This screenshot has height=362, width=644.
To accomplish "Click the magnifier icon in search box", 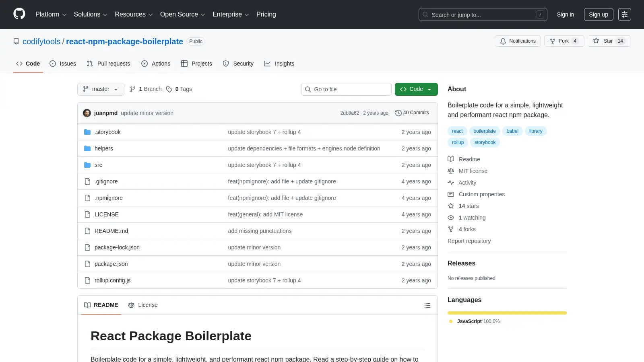I will [x=425, y=14].
